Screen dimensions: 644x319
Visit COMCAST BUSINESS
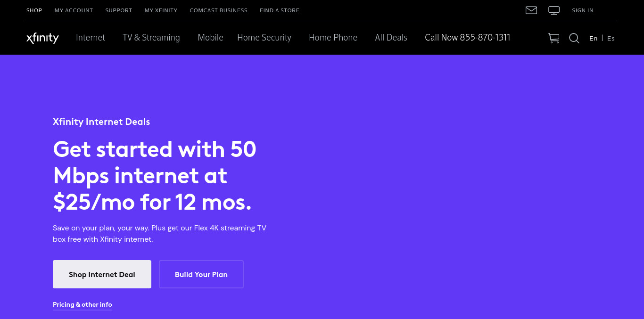point(219,10)
